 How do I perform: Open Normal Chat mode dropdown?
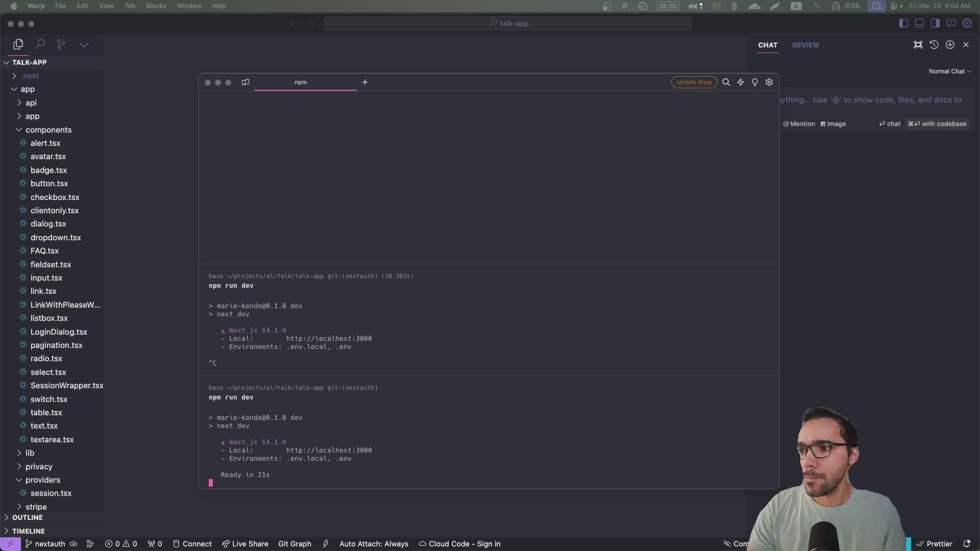coord(949,71)
